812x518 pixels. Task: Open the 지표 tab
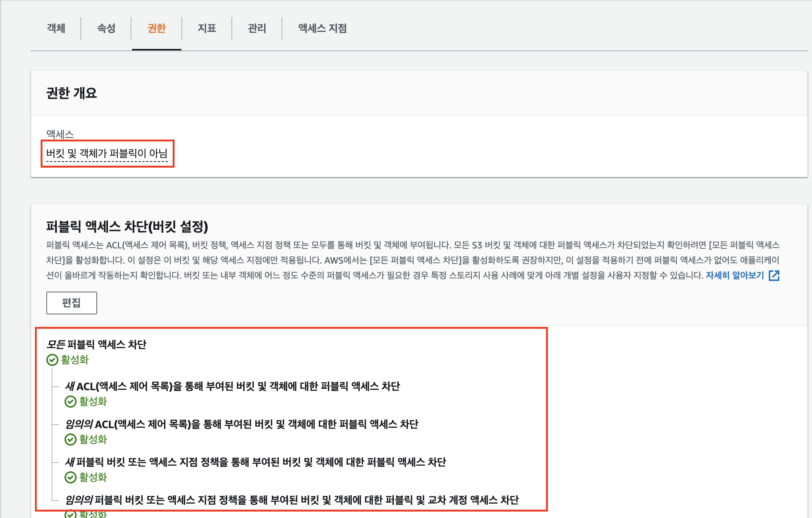(x=207, y=28)
